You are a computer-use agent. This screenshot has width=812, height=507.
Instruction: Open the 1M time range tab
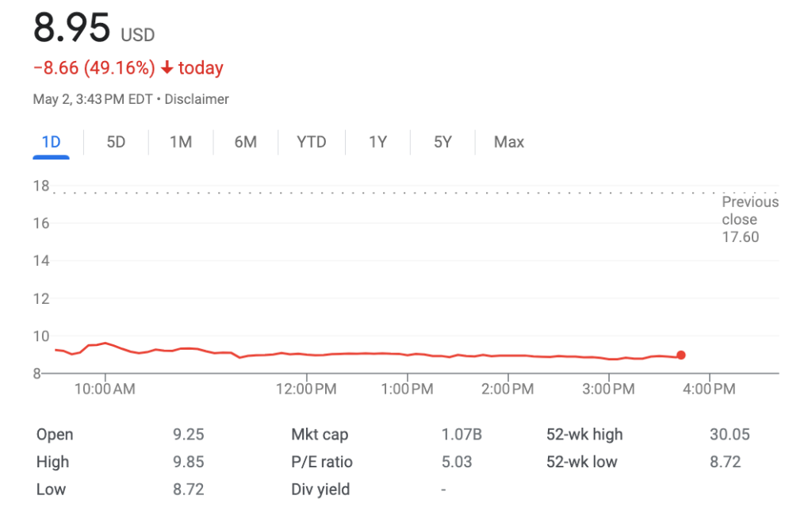click(x=181, y=142)
